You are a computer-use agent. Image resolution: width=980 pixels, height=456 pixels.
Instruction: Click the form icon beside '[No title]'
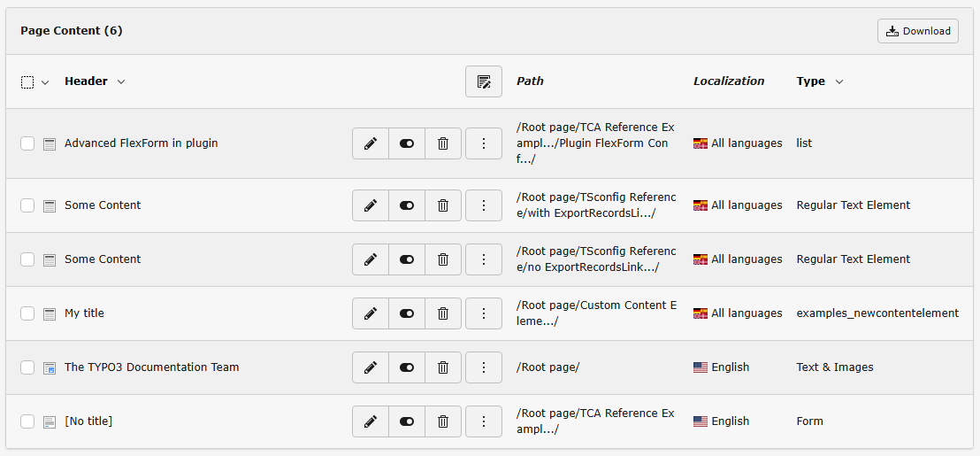click(x=50, y=422)
